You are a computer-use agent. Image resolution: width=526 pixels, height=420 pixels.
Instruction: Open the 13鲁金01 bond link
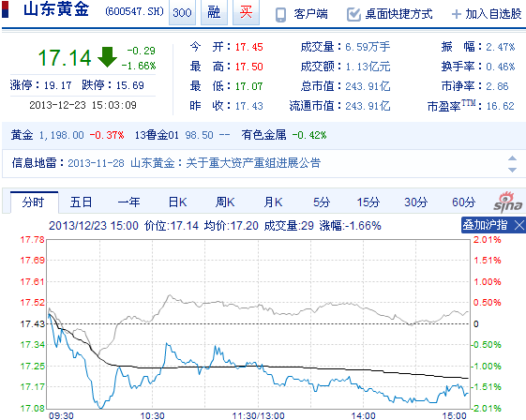click(x=157, y=135)
